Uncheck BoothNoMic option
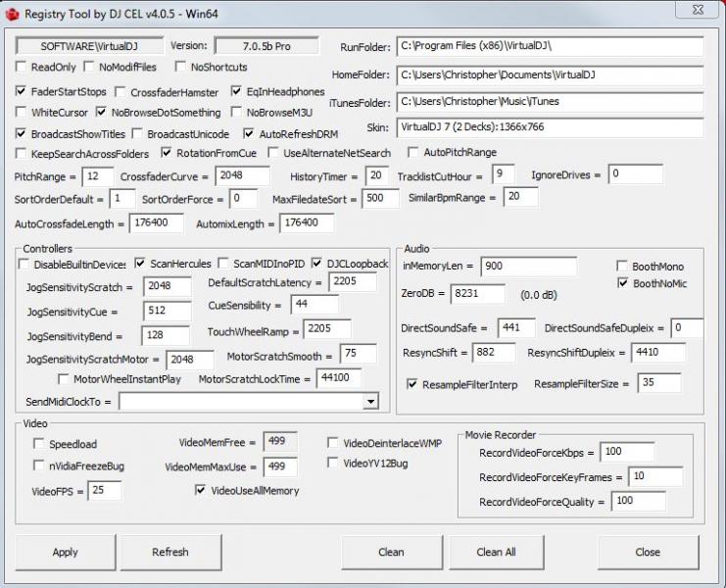This screenshot has width=726, height=588. 623,282
